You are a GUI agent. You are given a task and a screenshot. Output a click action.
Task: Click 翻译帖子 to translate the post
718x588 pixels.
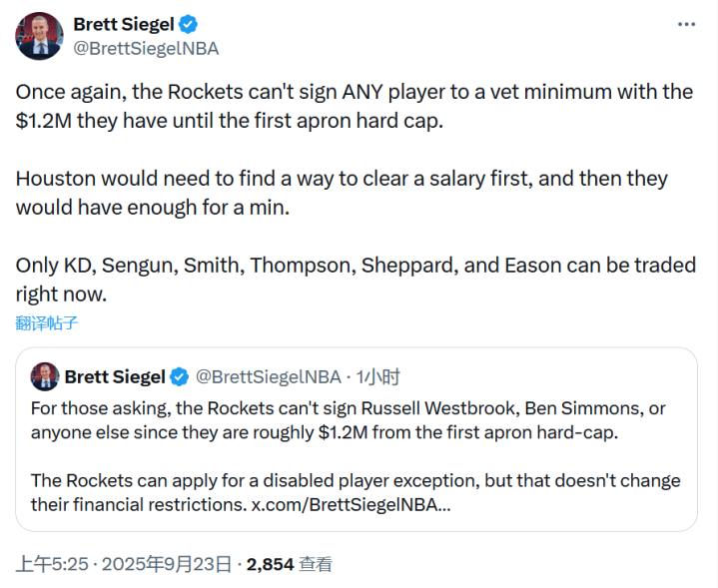(x=46, y=322)
